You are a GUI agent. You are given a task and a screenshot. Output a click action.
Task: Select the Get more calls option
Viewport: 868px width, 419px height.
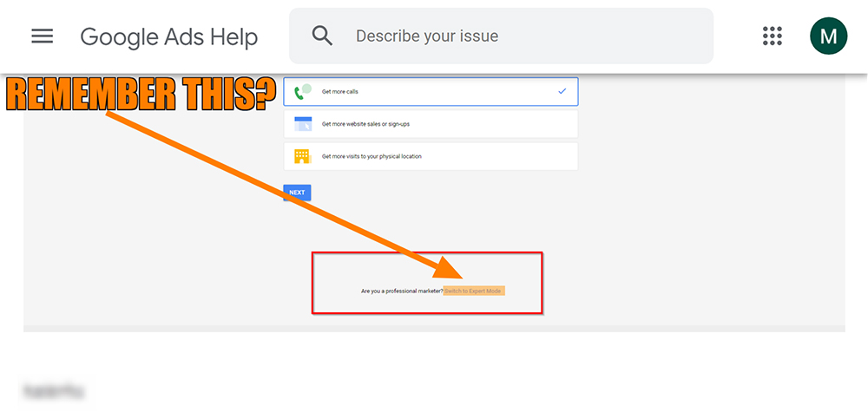pyautogui.click(x=431, y=91)
